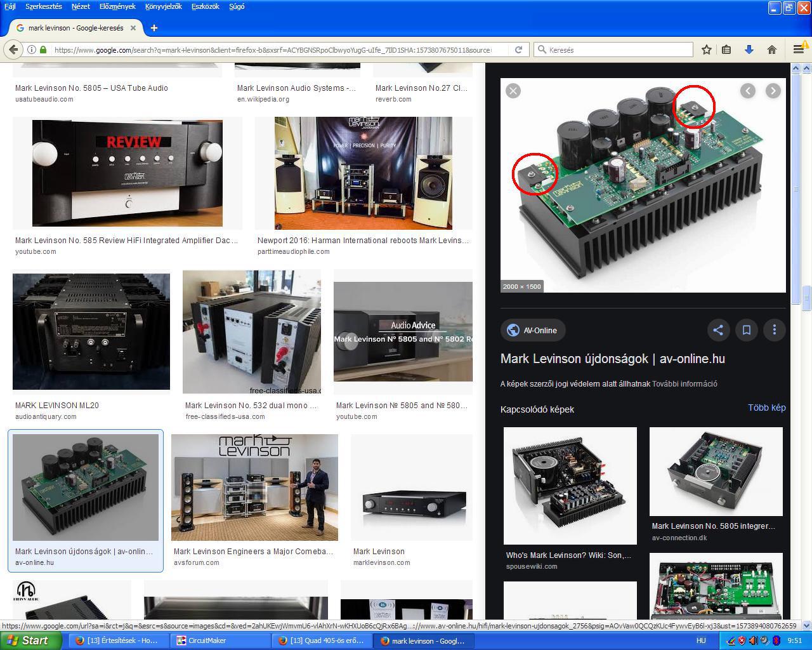812x650 pixels.
Task: Click HU language indicator in tray
Action: point(701,640)
